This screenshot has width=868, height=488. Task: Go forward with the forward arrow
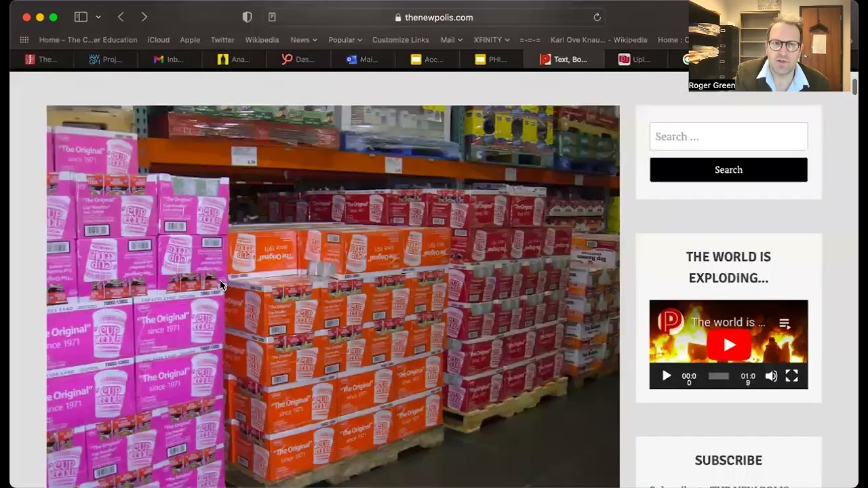[144, 17]
